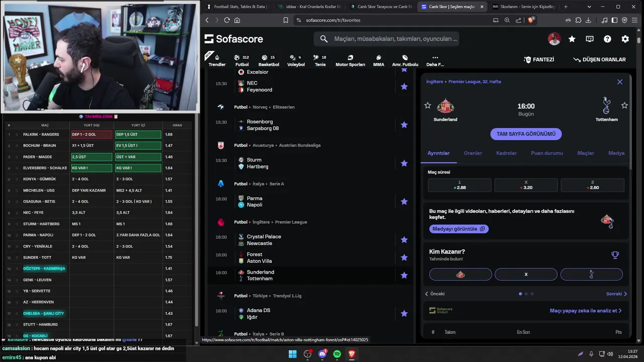Toggle favorite star for Sunderland - Tottenham row
The width and height of the screenshot is (644, 362).
404,275
